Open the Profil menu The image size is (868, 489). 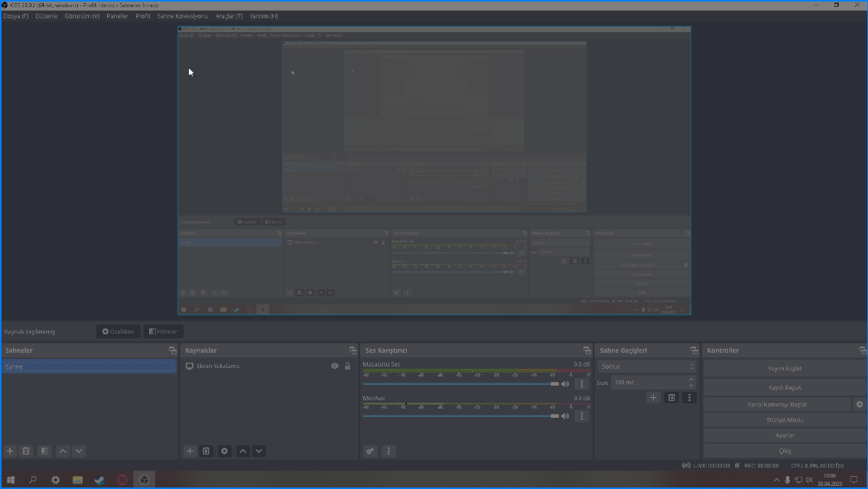[x=143, y=16]
